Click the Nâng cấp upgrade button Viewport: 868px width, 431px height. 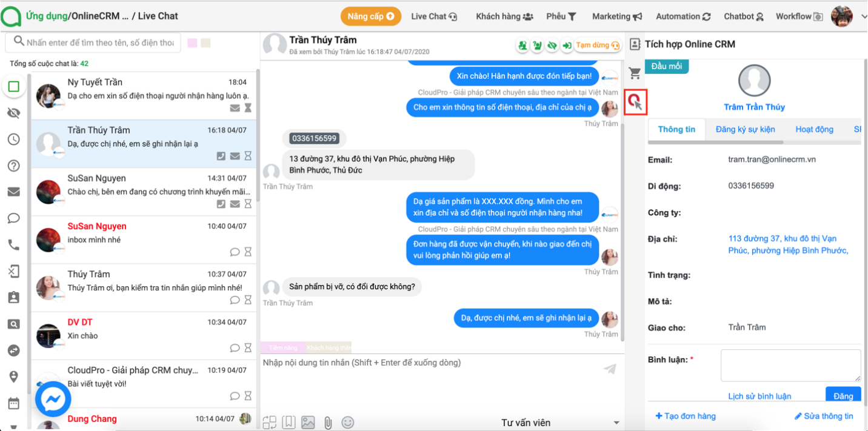tap(372, 16)
